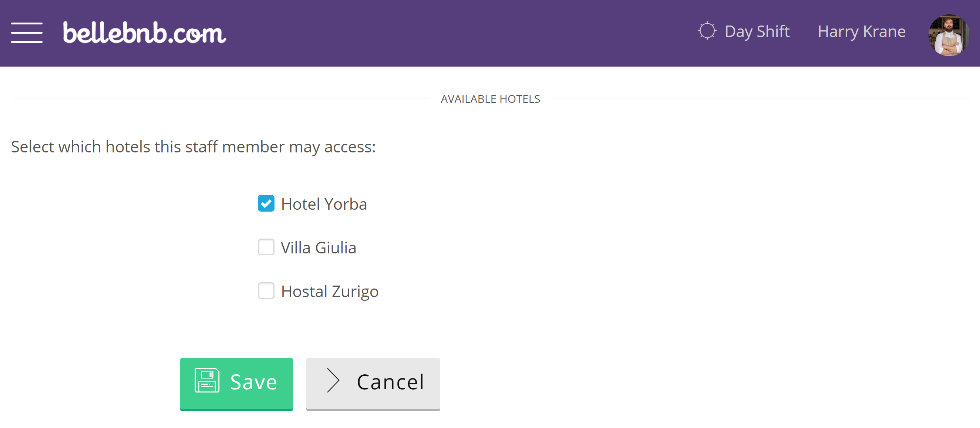Cancel editing via the Cancel button text
The image size is (980, 428).
tap(390, 382)
